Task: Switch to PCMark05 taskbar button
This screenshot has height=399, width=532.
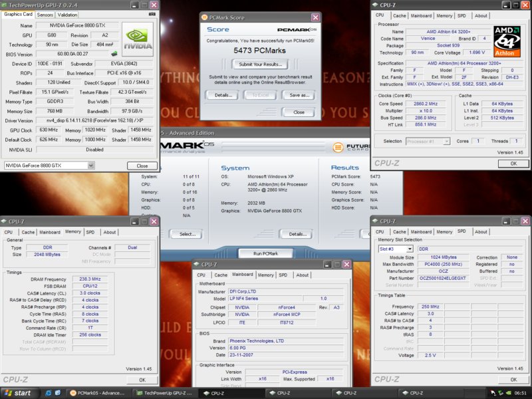Action: (x=98, y=393)
